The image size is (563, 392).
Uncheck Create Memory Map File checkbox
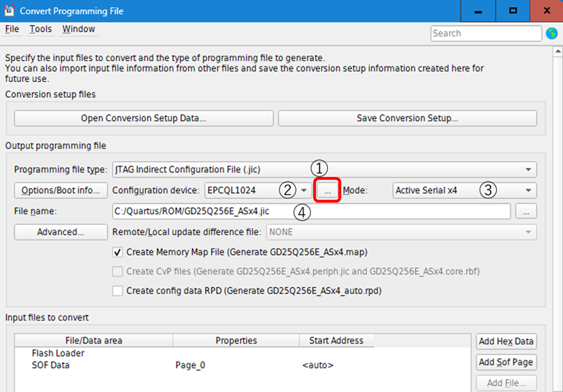click(x=118, y=252)
